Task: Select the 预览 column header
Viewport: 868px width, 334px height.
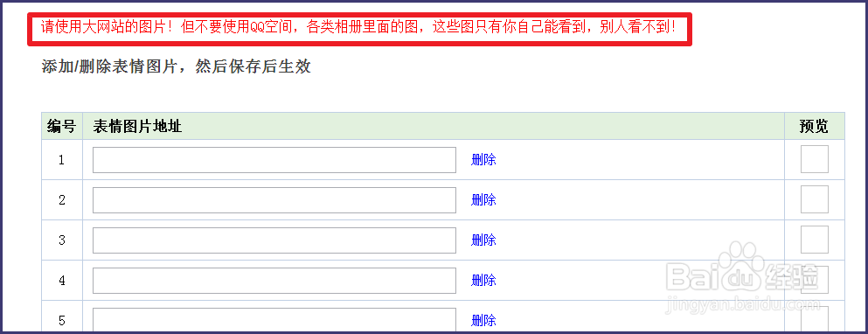Action: (814, 127)
